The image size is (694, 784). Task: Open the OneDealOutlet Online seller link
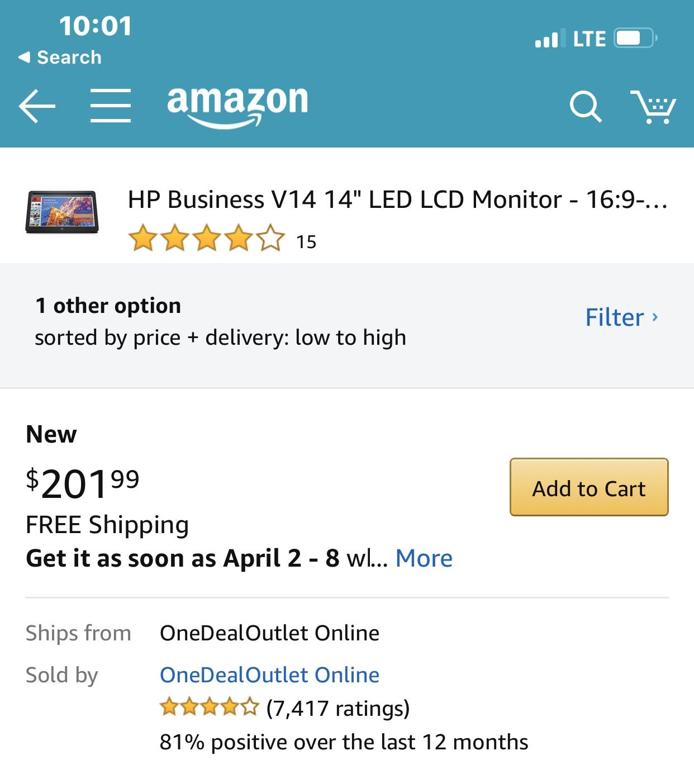(x=269, y=675)
